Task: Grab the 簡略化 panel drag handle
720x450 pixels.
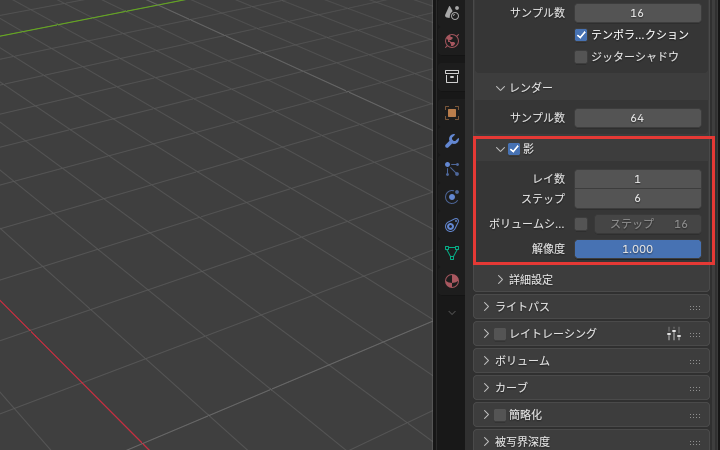Action: click(695, 416)
